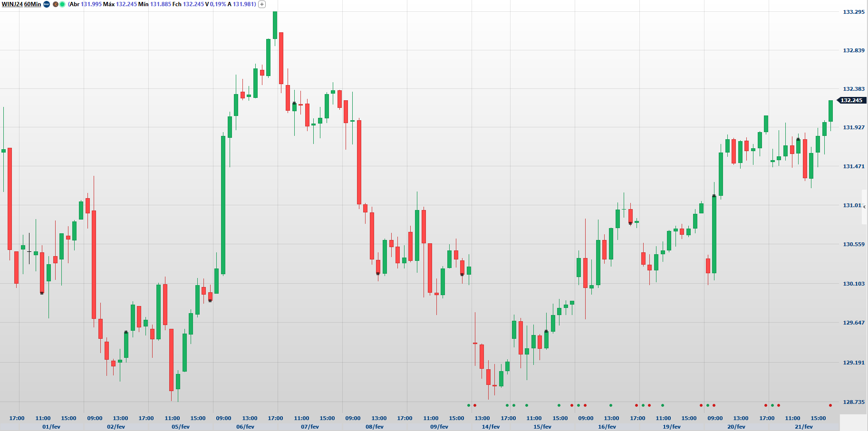Click the 06/fev date label
Viewport: 868px width, 431px height.
click(246, 427)
